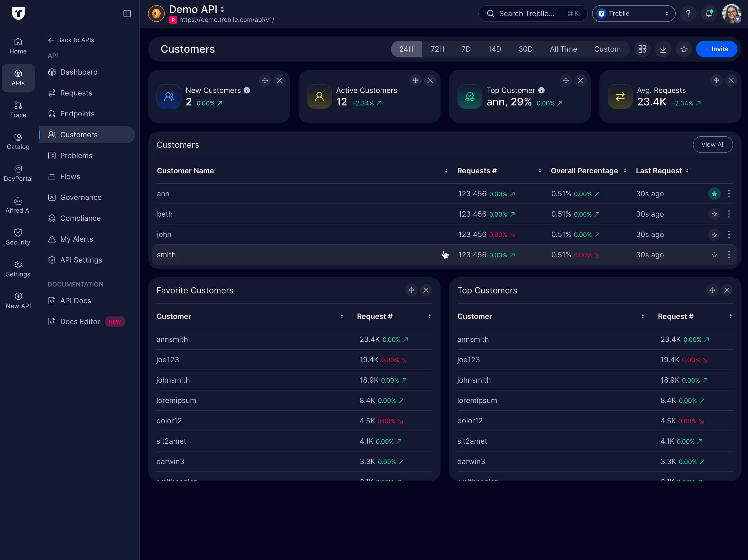Click info icon beside New Customers
This screenshot has height=560, width=748.
(x=247, y=90)
